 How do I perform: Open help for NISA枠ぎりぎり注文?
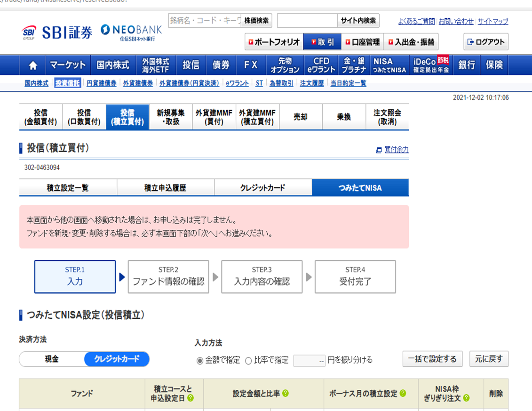point(467,397)
